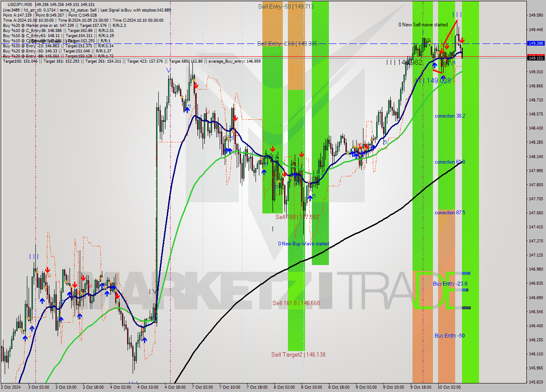Select the 'Buy Entry -50' label

pyautogui.click(x=450, y=336)
